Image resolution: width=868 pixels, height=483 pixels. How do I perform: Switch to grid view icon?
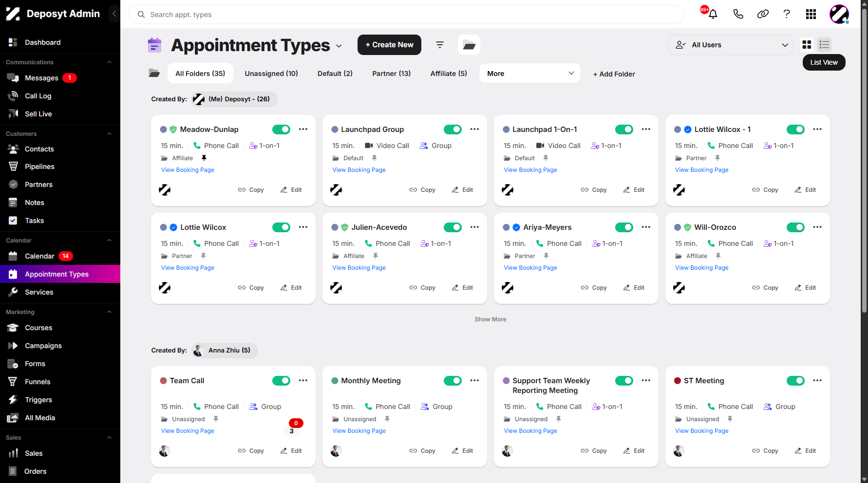click(807, 45)
